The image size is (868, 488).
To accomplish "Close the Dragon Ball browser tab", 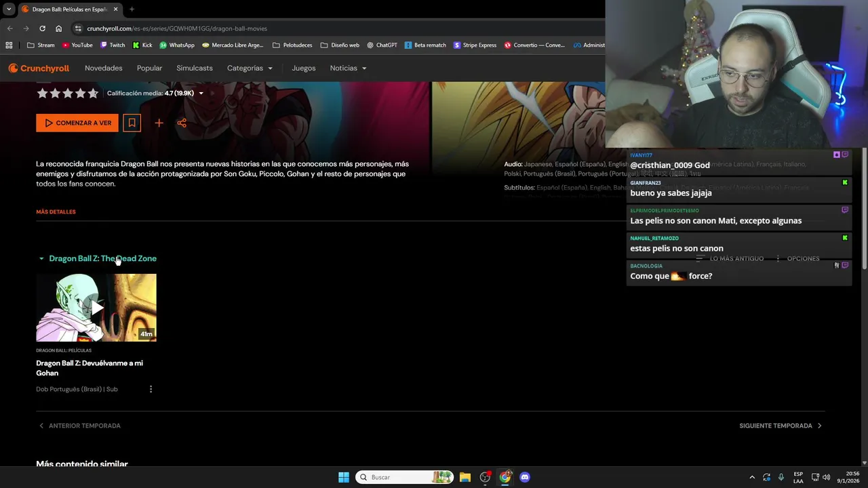I will [115, 9].
